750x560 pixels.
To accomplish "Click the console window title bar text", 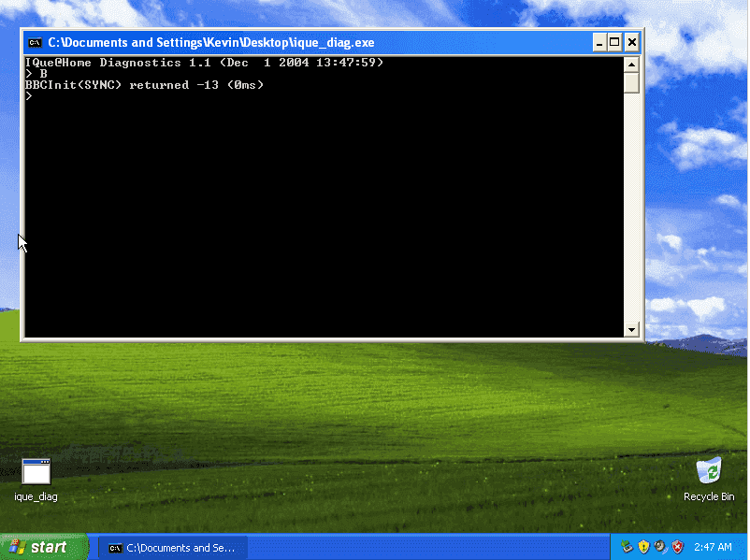I will click(211, 43).
